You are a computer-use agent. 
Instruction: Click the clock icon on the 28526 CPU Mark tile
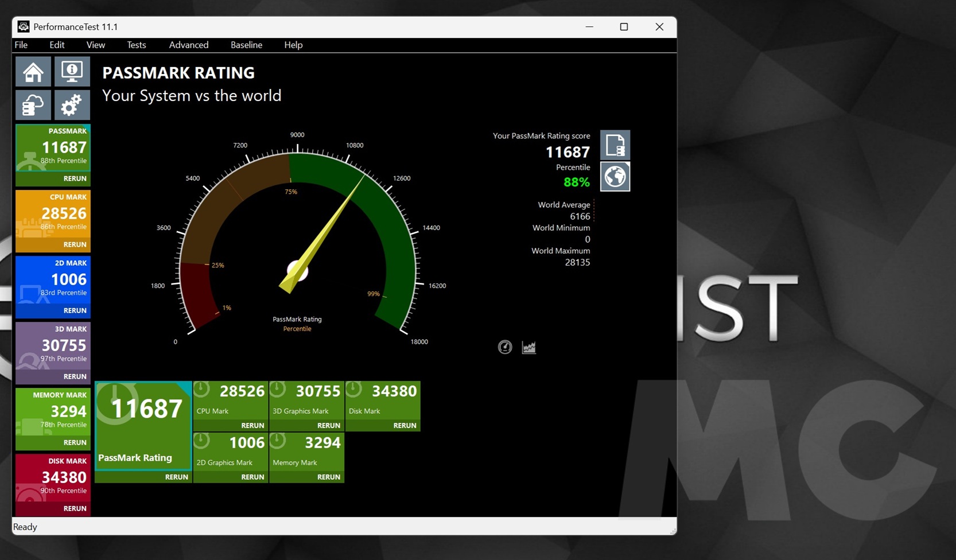tap(201, 390)
